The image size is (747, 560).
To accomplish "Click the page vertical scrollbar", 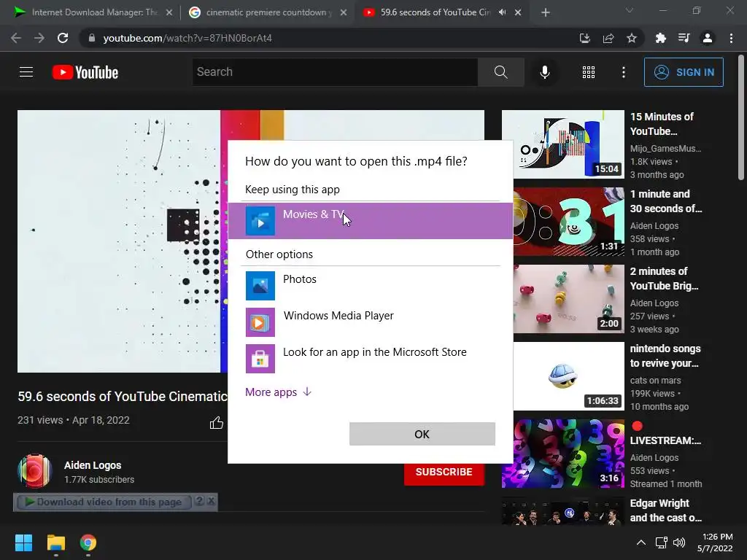I will click(741, 119).
